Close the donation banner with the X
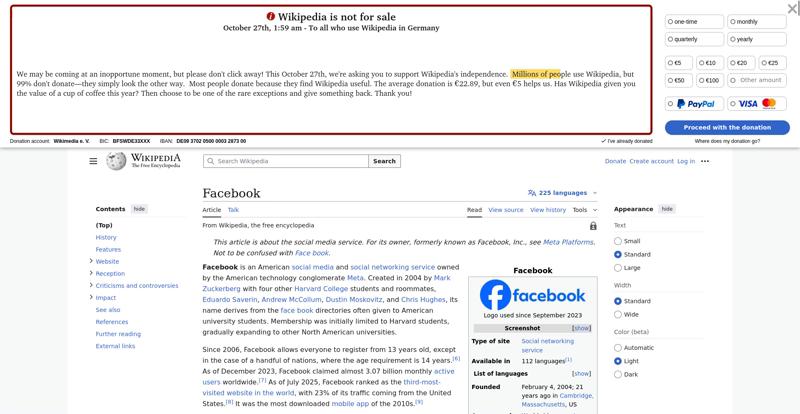The width and height of the screenshot is (800, 414). tap(792, 9)
